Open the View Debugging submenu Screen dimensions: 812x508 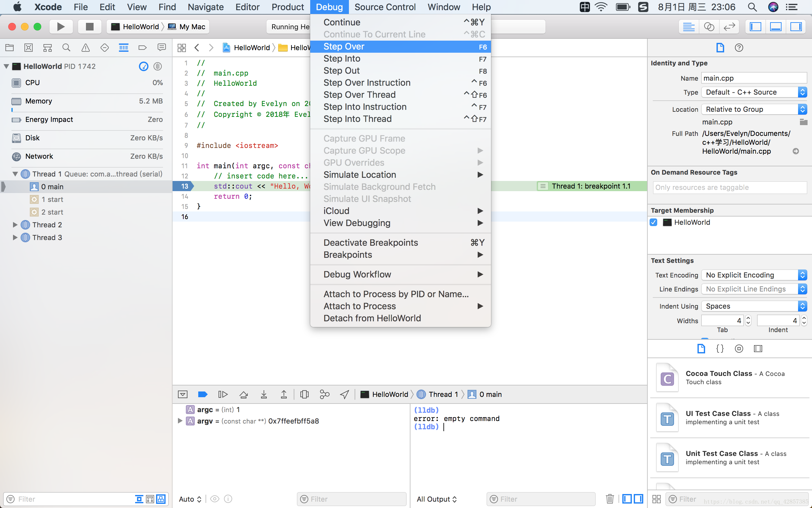click(400, 223)
